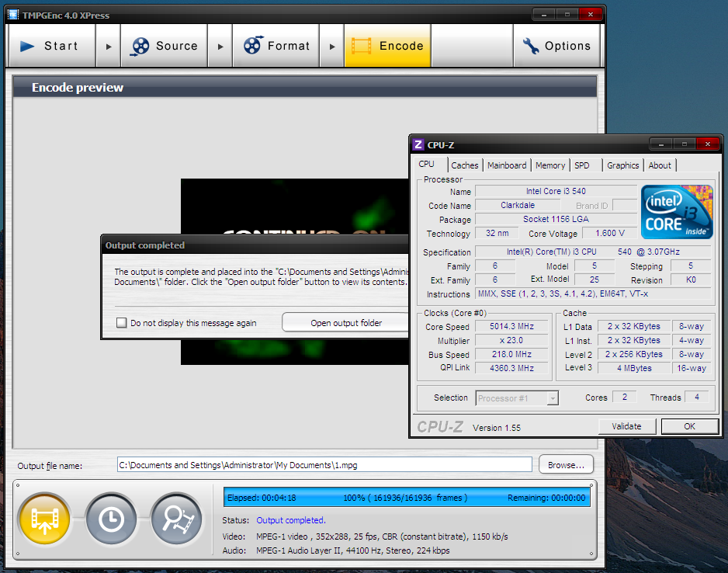The image size is (728, 573).
Task: Switch to the Memory tab
Action: pyautogui.click(x=550, y=165)
